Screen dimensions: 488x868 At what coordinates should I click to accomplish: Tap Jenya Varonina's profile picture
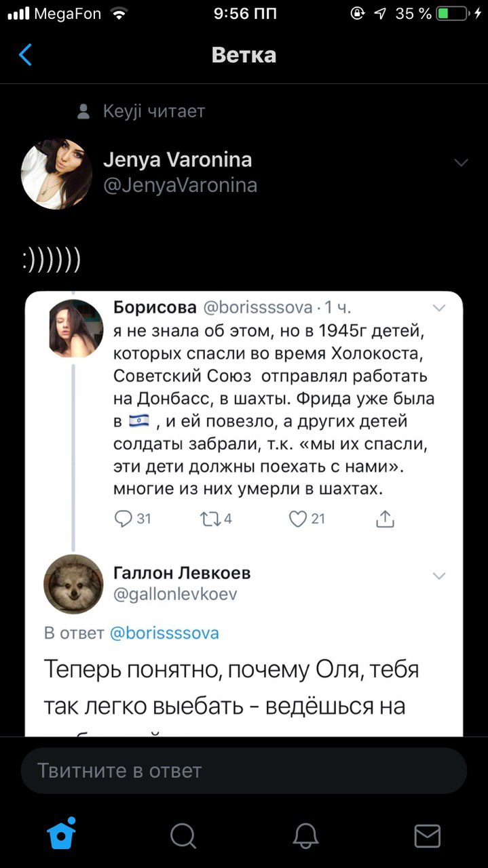(x=56, y=174)
